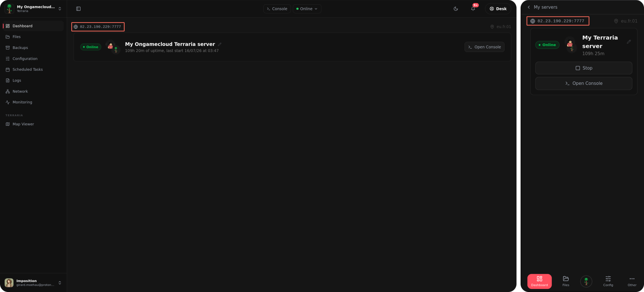
Task: Stop the server in mobile view
Action: [584, 68]
